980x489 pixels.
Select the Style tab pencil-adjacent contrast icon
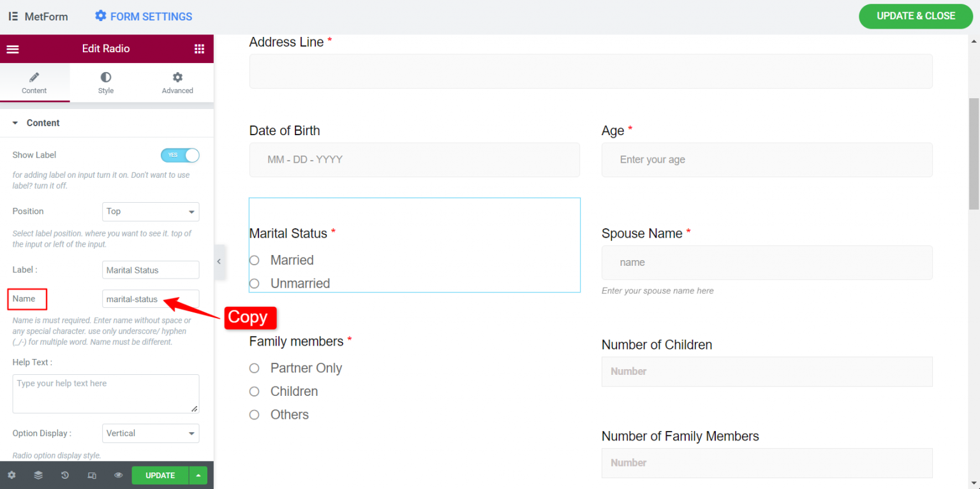click(x=105, y=82)
